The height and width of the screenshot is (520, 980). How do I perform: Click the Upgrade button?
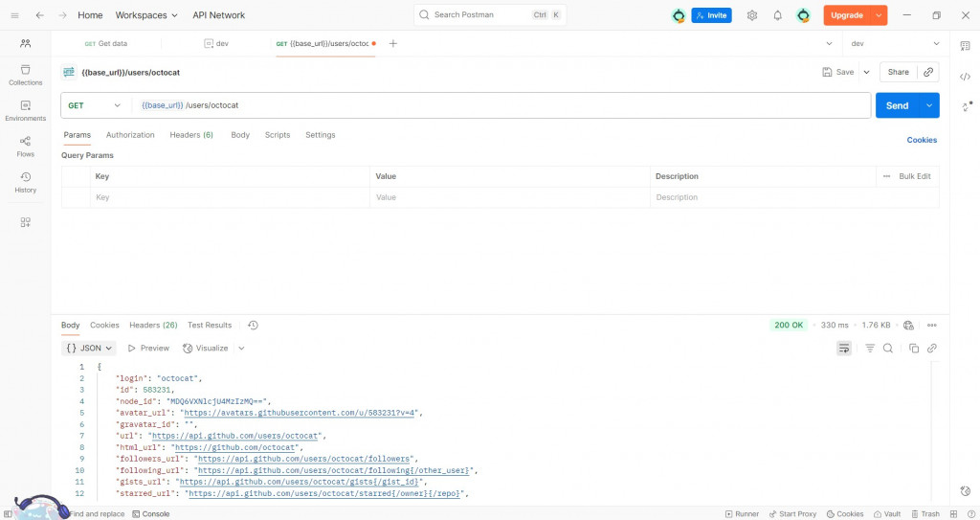pyautogui.click(x=847, y=15)
